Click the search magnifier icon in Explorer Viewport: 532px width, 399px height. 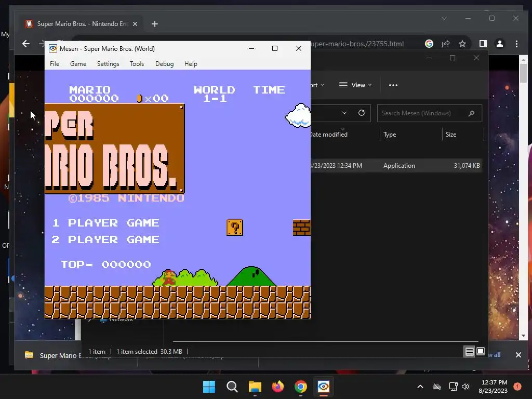[471, 113]
